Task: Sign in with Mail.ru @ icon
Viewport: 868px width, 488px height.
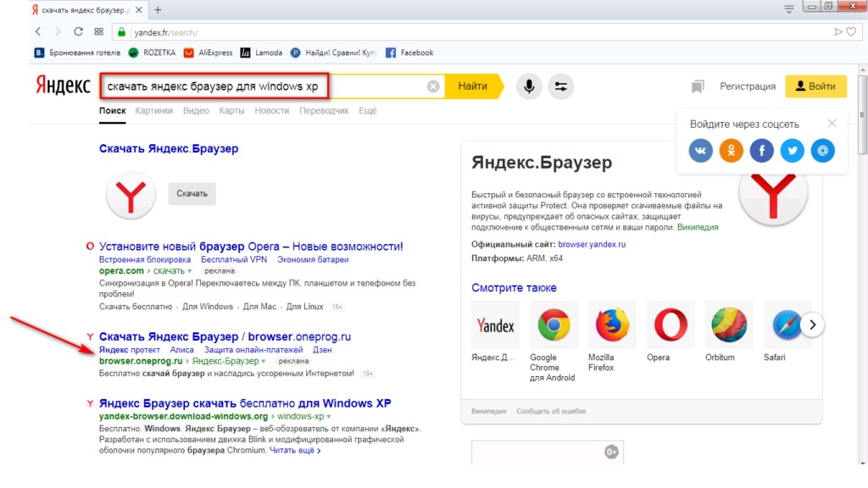Action: click(822, 151)
